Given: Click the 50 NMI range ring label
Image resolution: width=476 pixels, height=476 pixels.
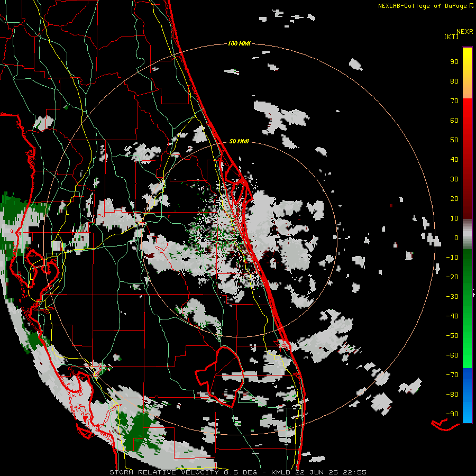Looking at the screenshot, I should (239, 141).
